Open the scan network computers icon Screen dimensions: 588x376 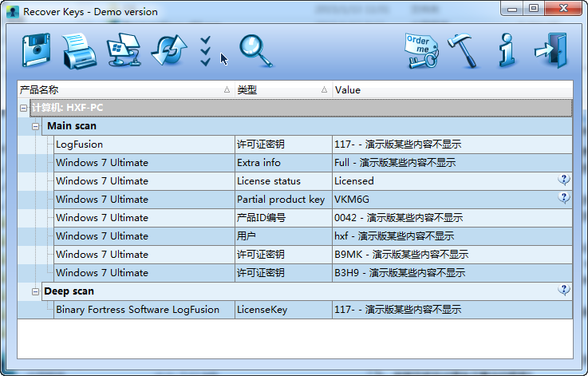coord(124,50)
